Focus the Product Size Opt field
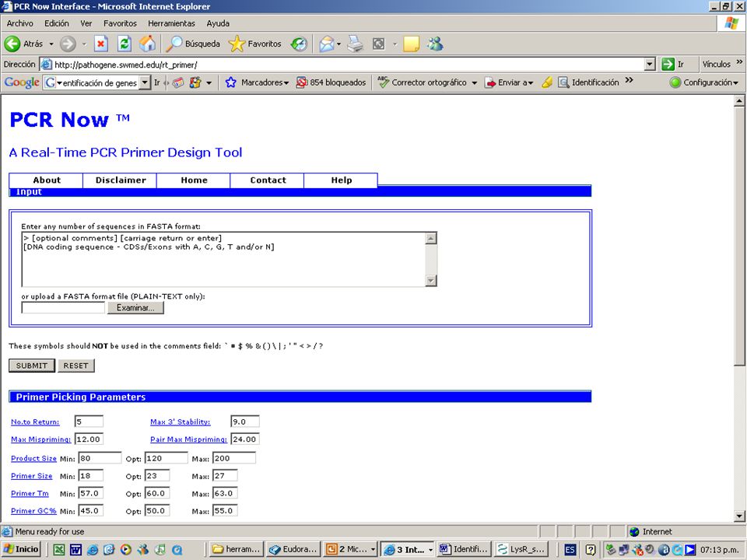 point(166,458)
